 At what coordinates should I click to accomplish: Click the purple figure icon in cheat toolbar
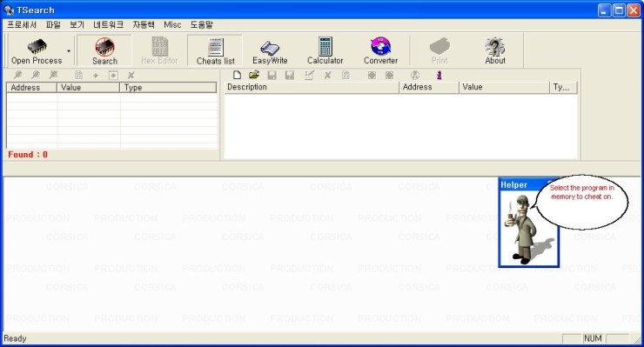(x=439, y=75)
